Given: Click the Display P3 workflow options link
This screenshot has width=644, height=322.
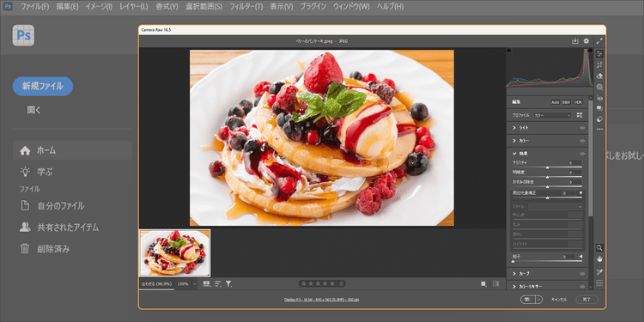Looking at the screenshot, I should [321, 300].
